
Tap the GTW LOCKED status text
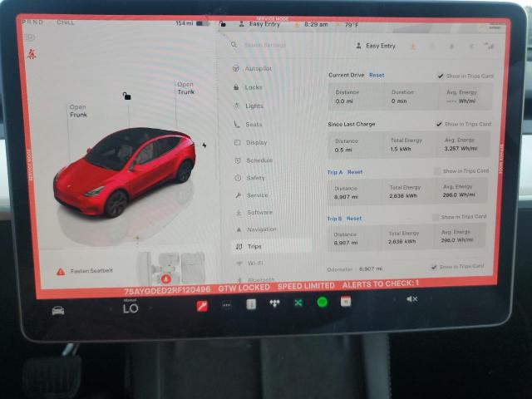pyautogui.click(x=244, y=288)
